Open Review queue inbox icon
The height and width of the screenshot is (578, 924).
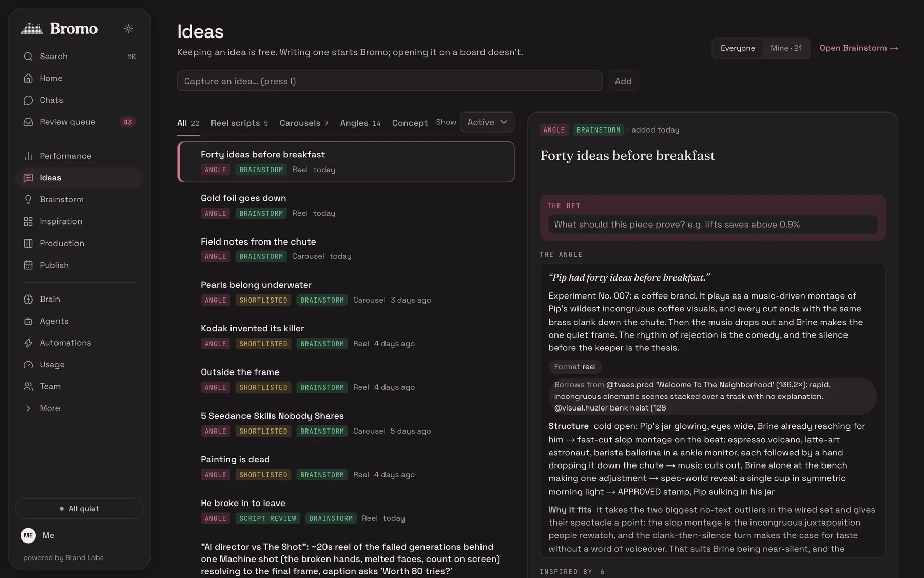[28, 122]
